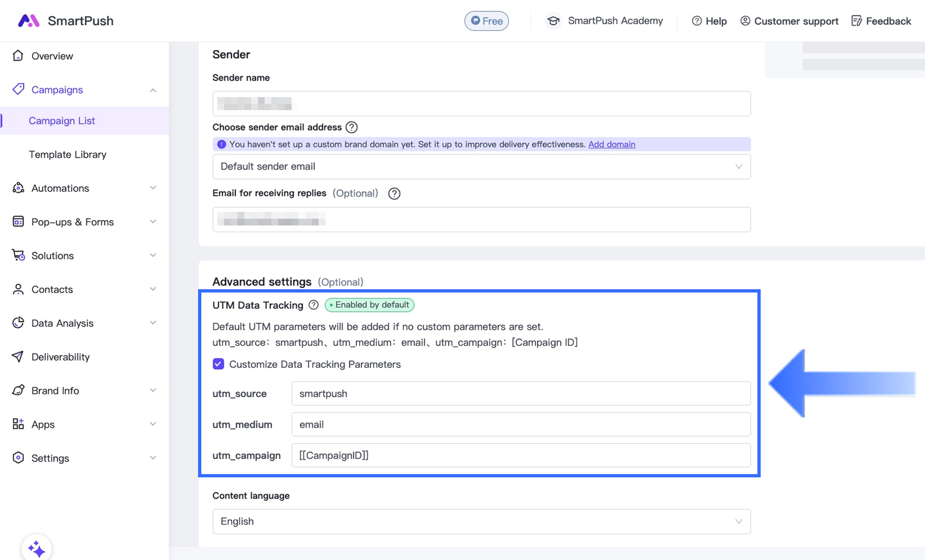Open SmartPush Academy graduation cap icon
The image size is (925, 560).
pyautogui.click(x=553, y=21)
